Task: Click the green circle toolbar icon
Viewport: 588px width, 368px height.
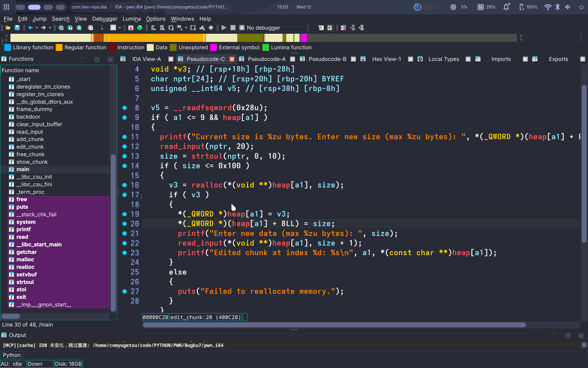Action: tap(139, 28)
